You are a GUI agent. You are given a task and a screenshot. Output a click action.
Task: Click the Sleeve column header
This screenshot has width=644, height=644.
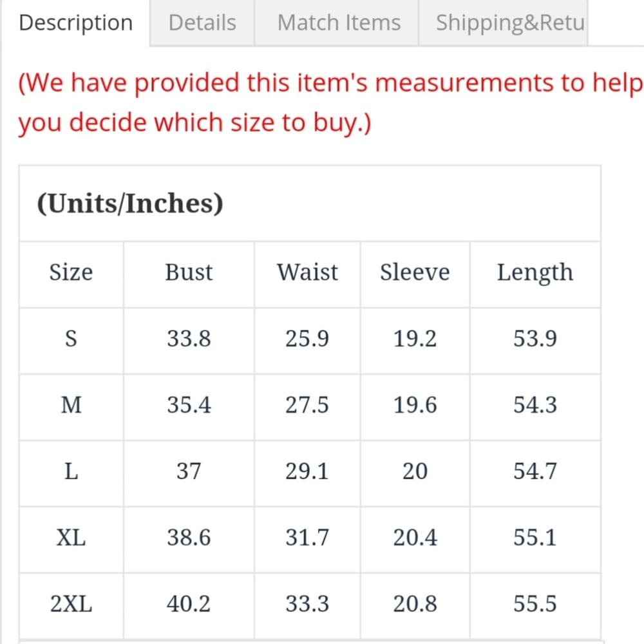coord(415,272)
